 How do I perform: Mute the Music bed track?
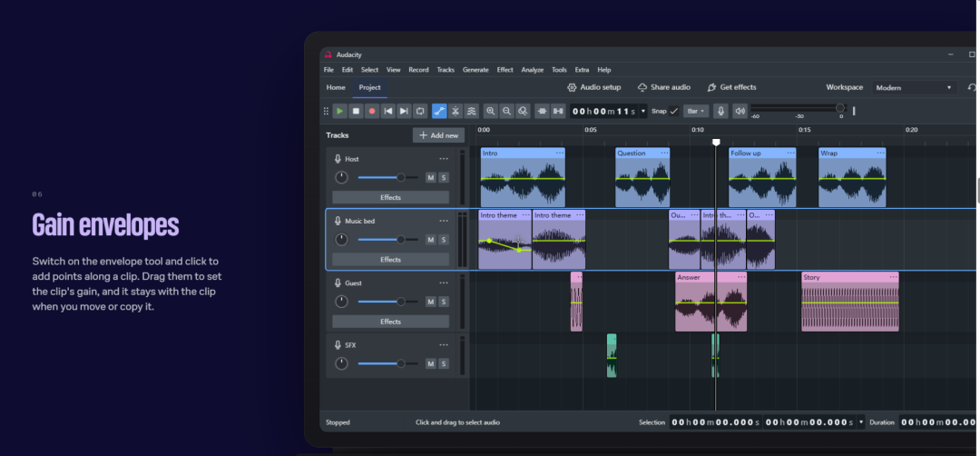pos(431,240)
